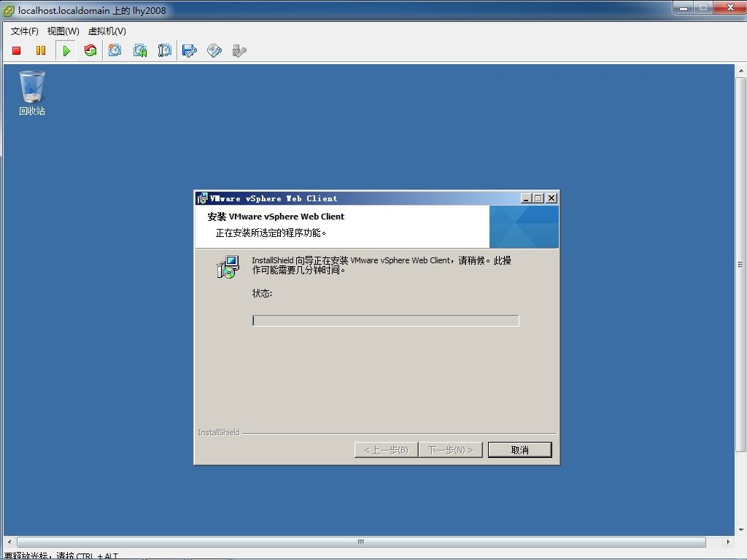Minimize the console window

(683, 7)
